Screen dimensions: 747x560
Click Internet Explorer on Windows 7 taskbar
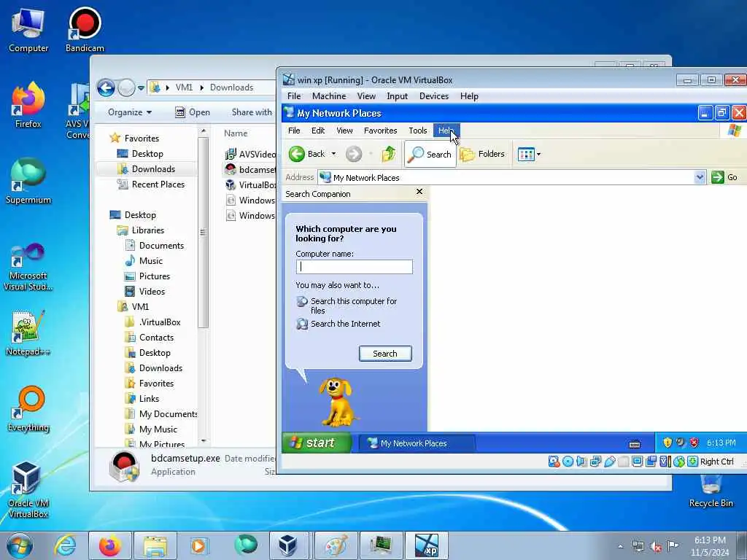tap(65, 545)
